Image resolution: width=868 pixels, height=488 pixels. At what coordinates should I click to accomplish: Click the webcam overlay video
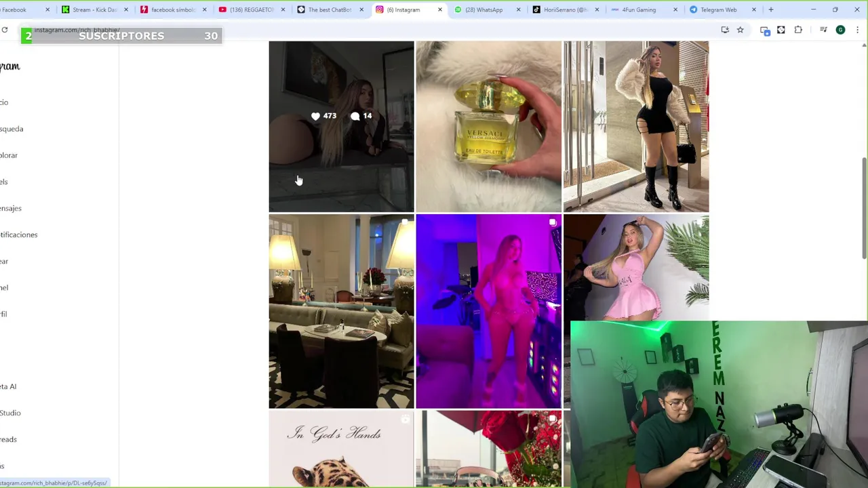719,405
